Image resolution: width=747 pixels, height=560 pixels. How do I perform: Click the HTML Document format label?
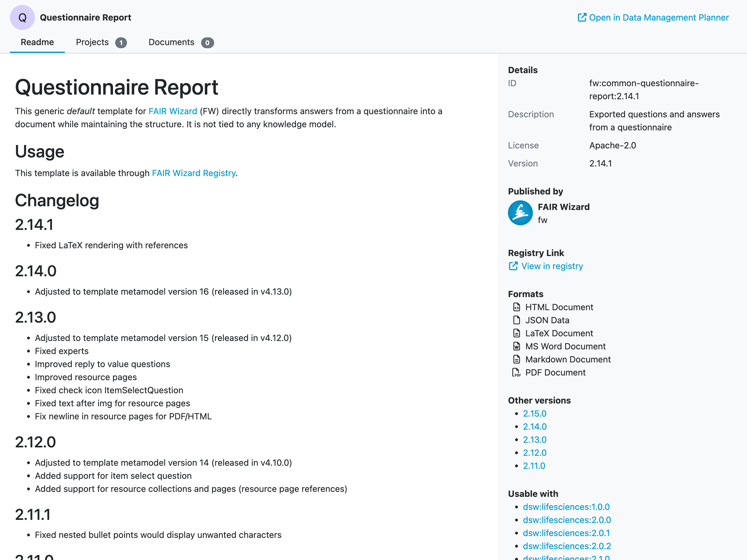[559, 307]
